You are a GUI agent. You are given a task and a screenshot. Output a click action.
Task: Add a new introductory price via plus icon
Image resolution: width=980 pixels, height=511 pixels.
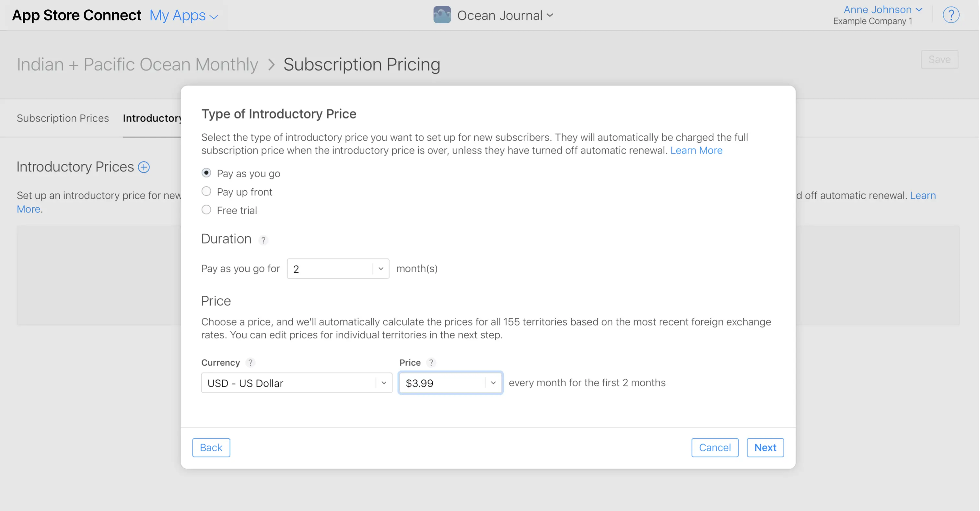[144, 167]
